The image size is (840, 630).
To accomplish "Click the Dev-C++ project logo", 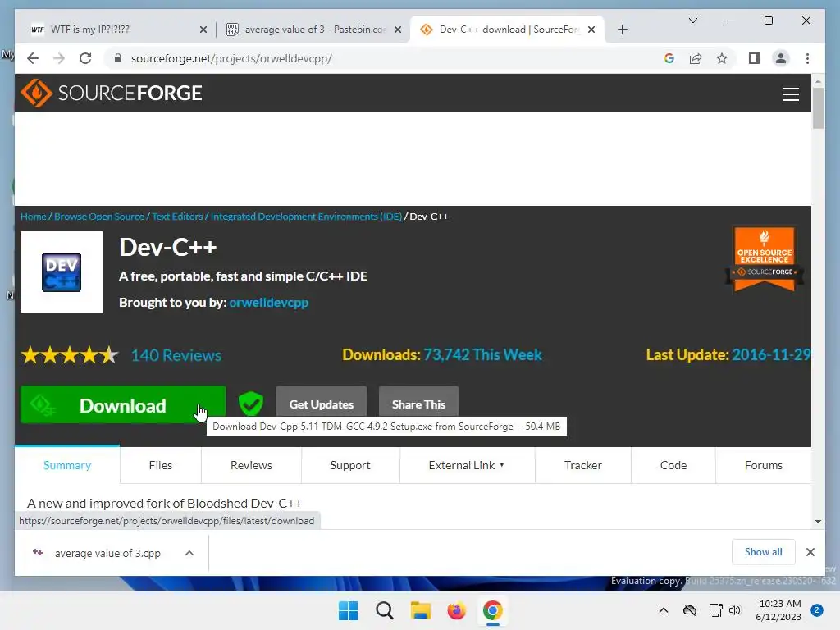I will pos(62,272).
